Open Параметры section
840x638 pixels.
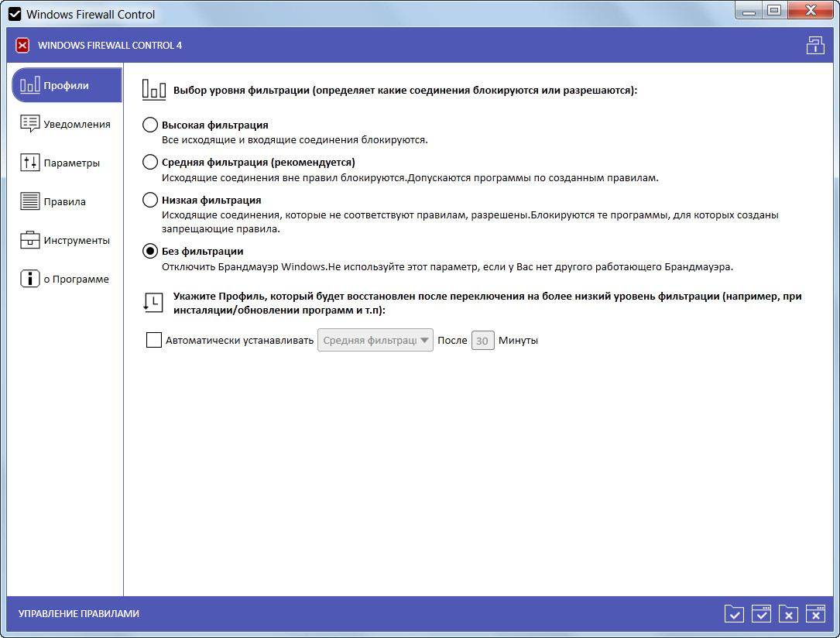pyautogui.click(x=65, y=163)
